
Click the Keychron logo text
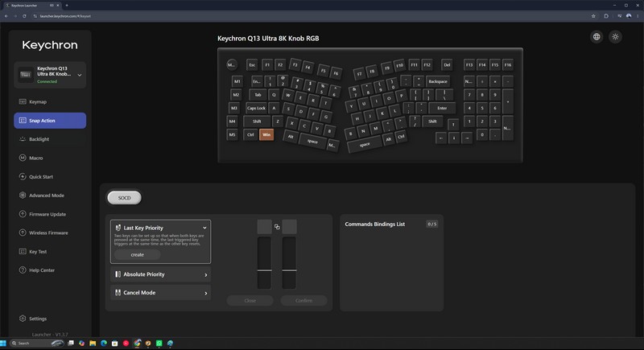click(x=50, y=45)
